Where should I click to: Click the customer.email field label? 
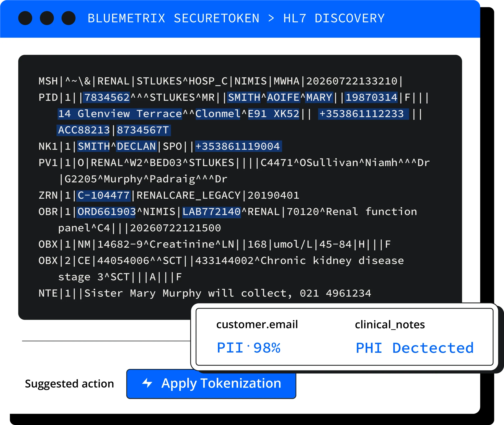click(257, 324)
